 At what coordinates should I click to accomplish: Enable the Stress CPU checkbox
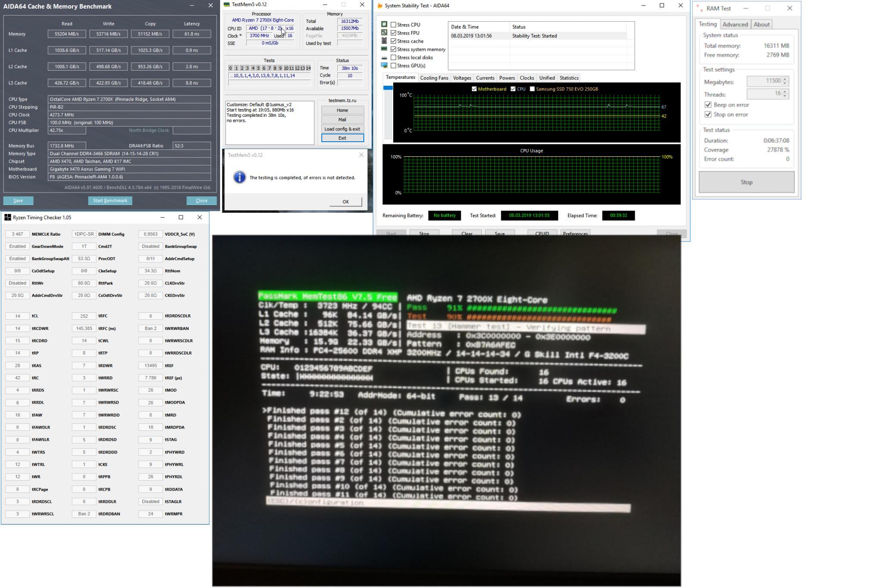click(x=393, y=25)
